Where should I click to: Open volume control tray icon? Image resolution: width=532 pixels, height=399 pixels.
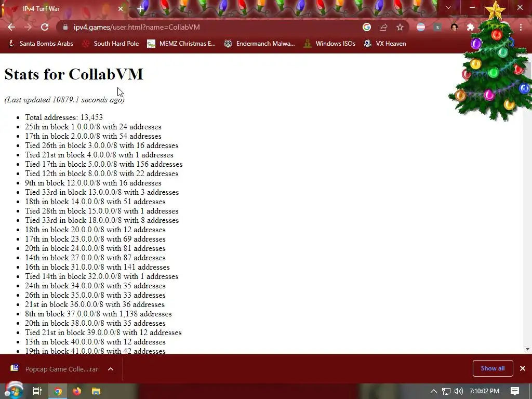tap(458, 391)
